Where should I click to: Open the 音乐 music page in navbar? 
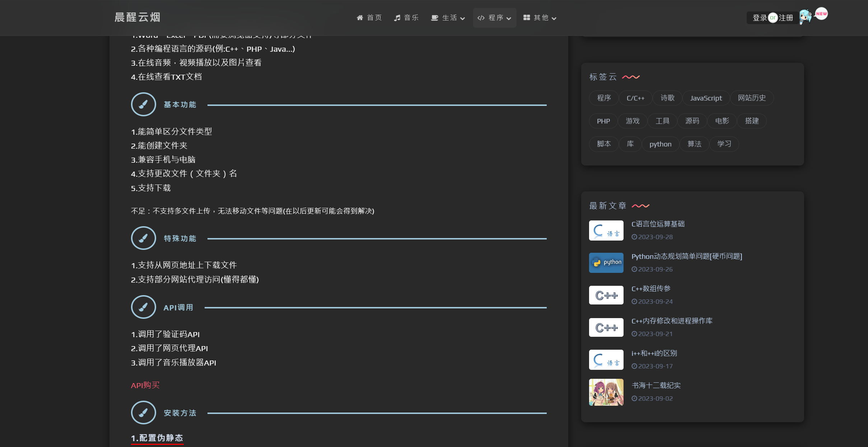coord(406,18)
